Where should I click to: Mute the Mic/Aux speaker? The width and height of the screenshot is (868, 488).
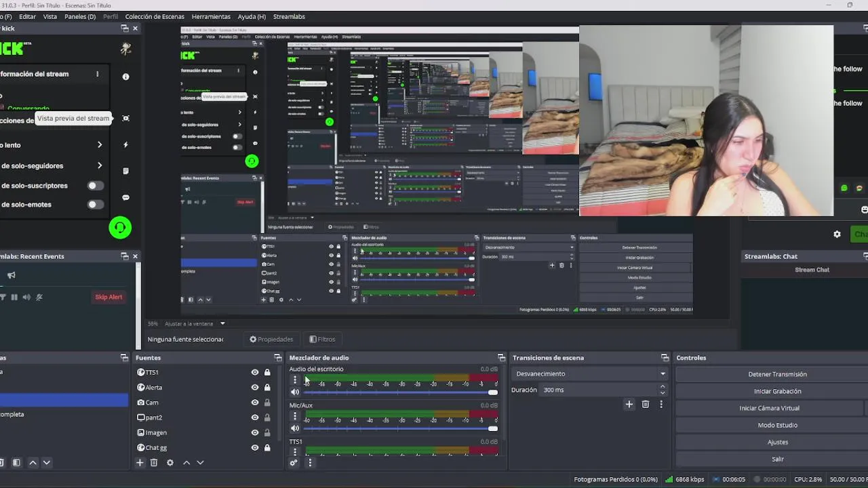295,428
